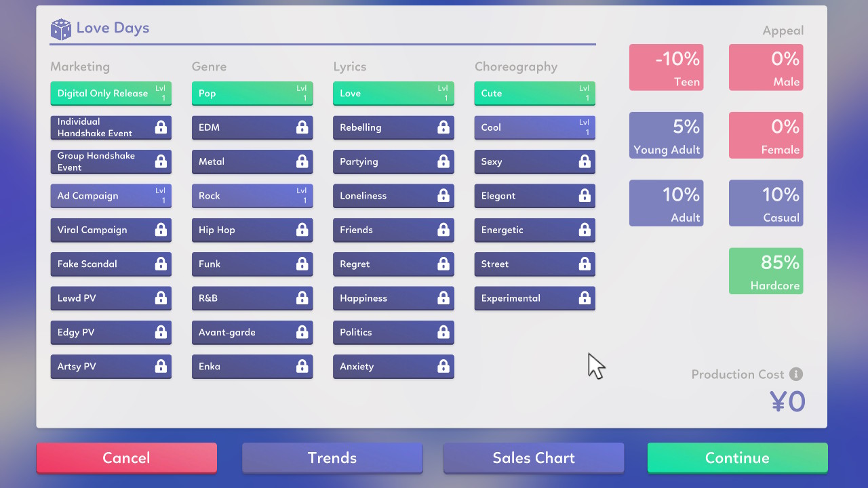Screen dimensions: 868x488
Task: Click the lock icon on Metal genre
Action: (302, 161)
